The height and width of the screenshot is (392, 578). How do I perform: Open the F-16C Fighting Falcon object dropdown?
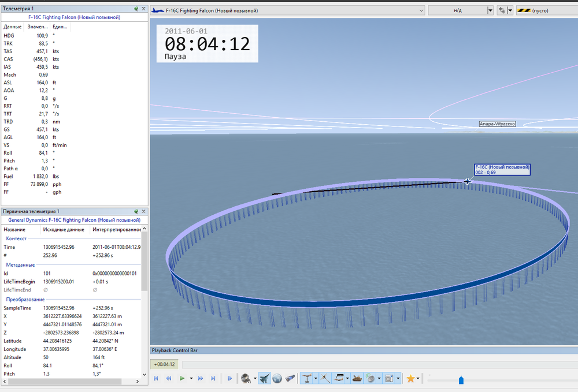click(x=422, y=10)
